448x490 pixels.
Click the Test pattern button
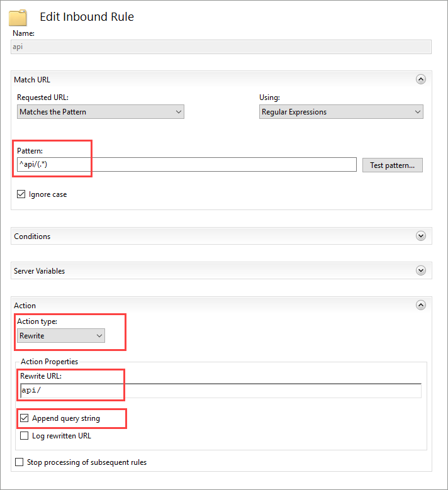click(x=392, y=165)
